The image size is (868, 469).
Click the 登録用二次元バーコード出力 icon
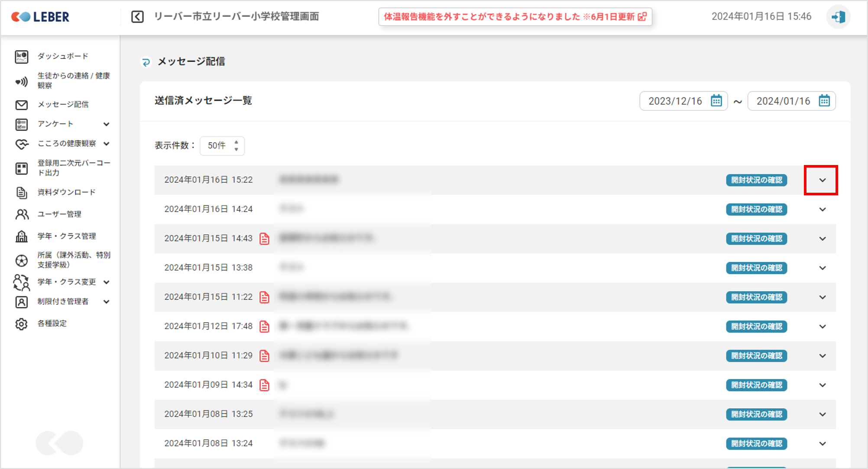21,168
